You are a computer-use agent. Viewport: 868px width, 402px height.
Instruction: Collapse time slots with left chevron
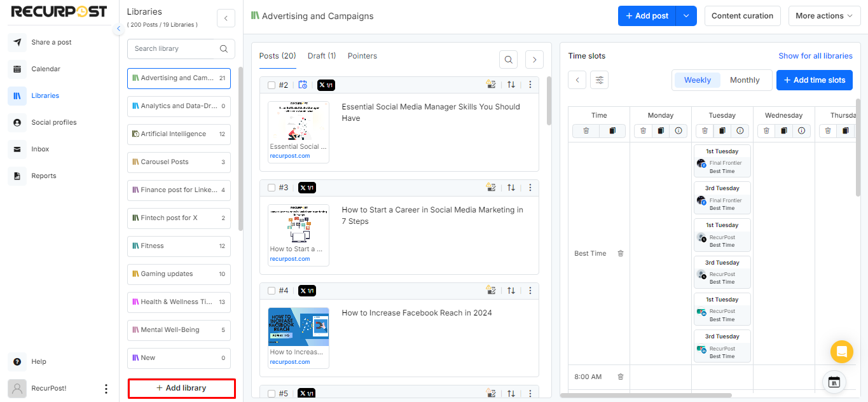(577, 80)
